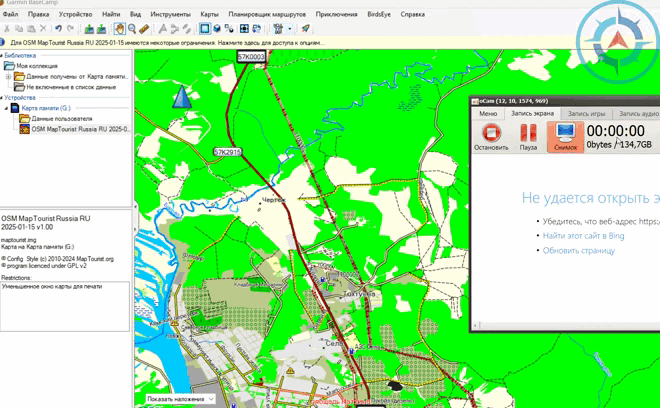Viewport: 660px width, 408px height.
Task: Click the blue triangle marker on map
Action: [182, 97]
